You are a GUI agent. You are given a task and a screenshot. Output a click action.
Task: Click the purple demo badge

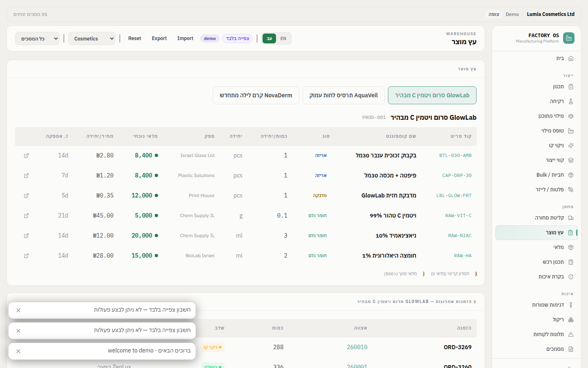pyautogui.click(x=210, y=38)
